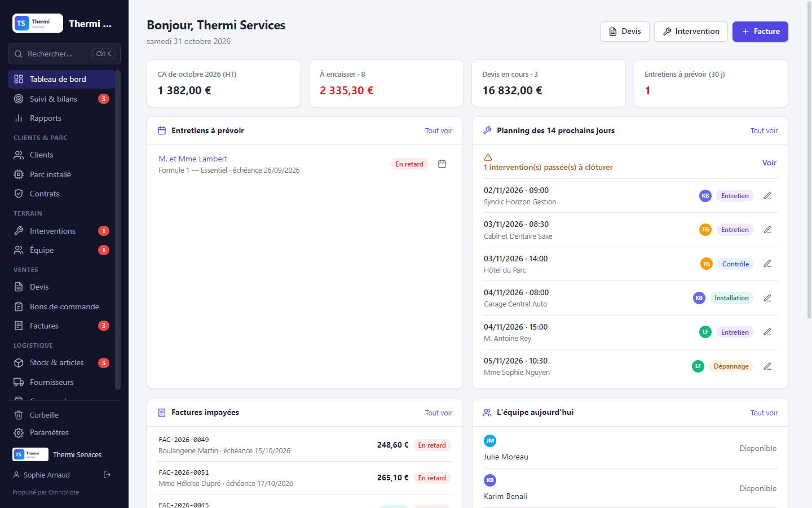
Task: Open the Tableau de bord menu item
Action: coord(61,79)
